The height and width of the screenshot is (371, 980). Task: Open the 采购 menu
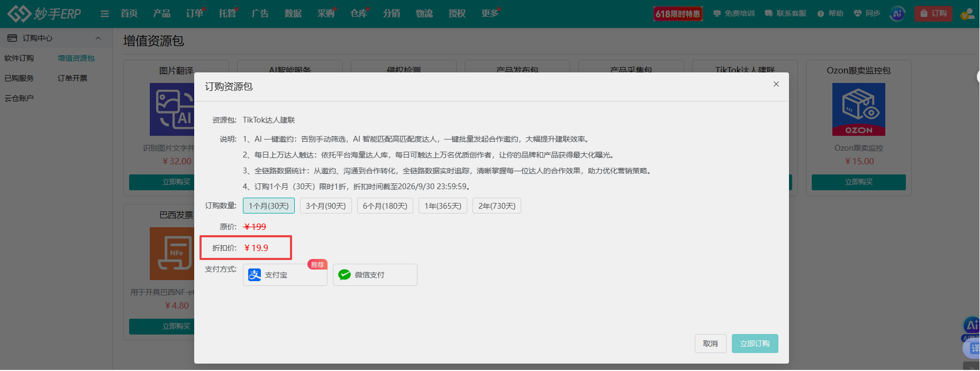[326, 13]
